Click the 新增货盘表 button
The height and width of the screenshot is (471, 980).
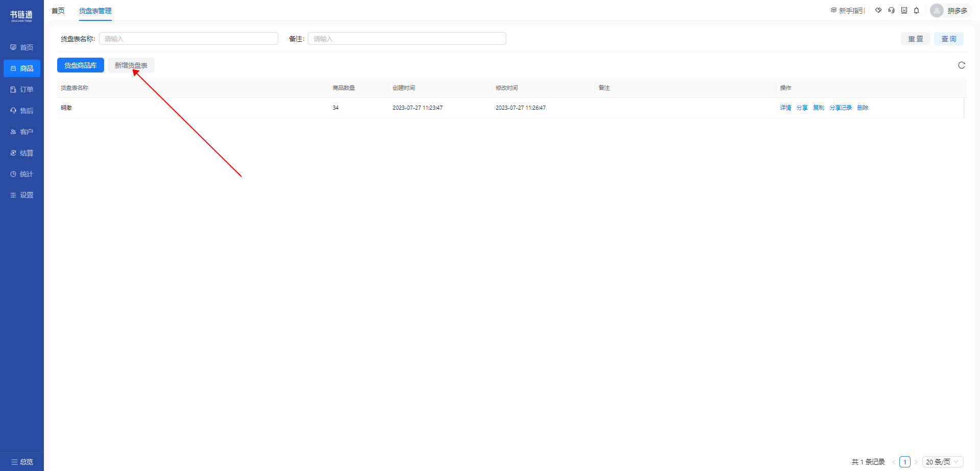pyautogui.click(x=131, y=65)
